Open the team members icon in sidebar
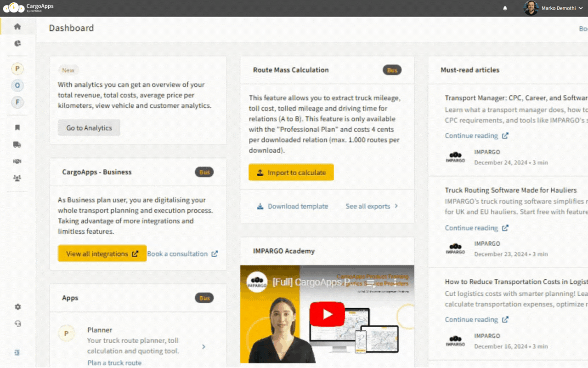Screen dimensions: 588x368 pos(17,178)
